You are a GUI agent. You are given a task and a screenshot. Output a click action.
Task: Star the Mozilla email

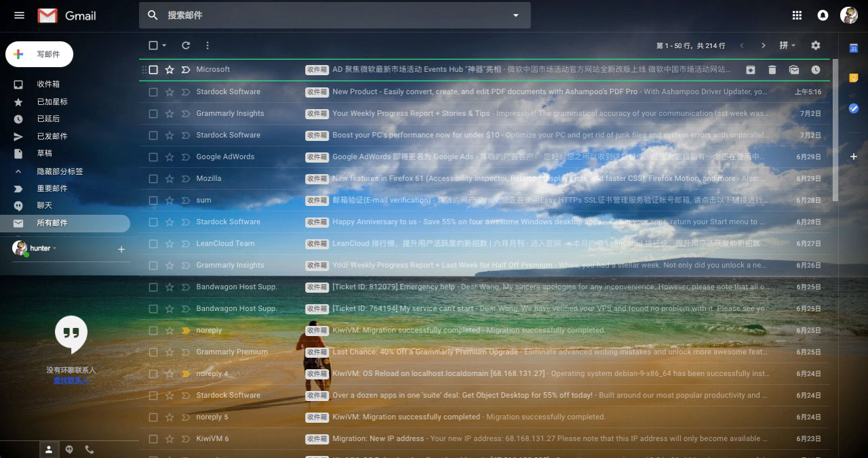pos(170,178)
